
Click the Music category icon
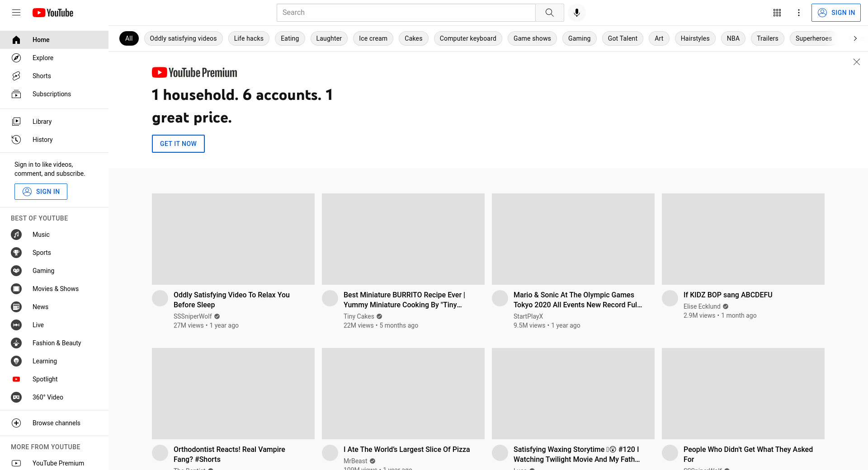16,235
